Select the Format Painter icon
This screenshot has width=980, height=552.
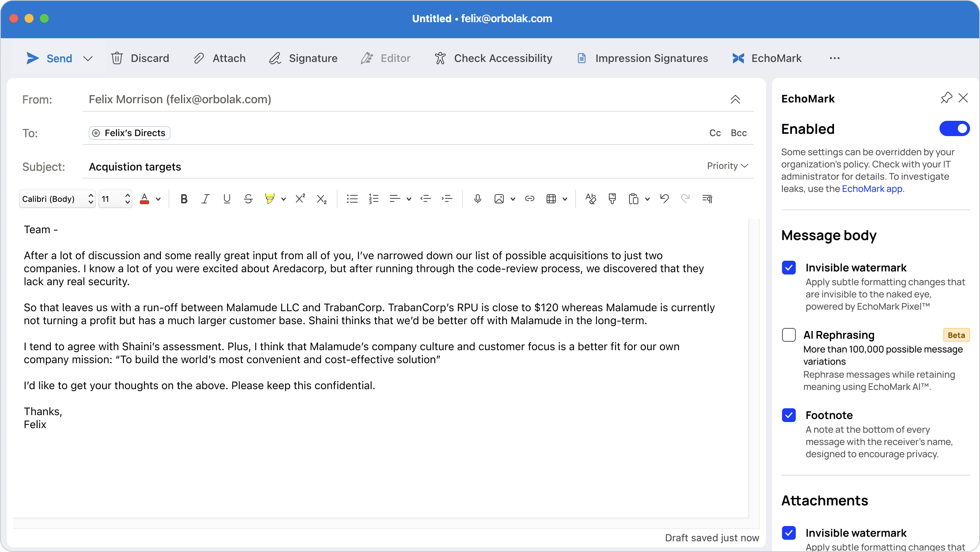(612, 199)
